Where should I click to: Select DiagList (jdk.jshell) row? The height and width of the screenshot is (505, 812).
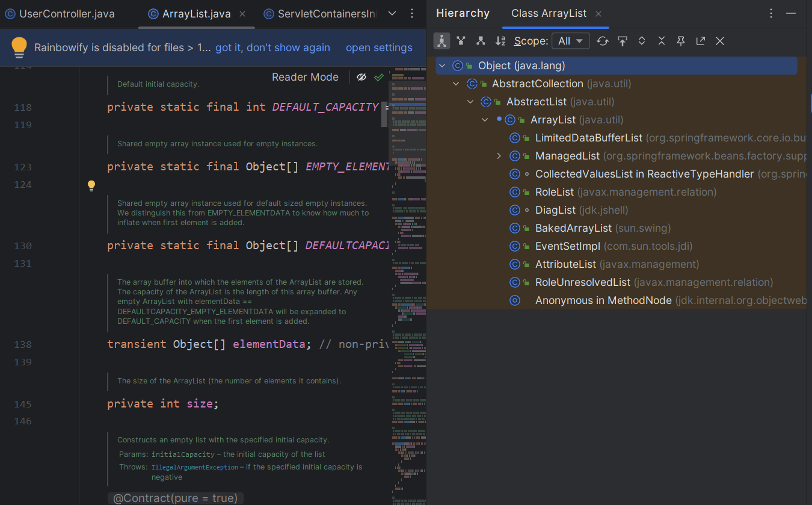pos(617,210)
